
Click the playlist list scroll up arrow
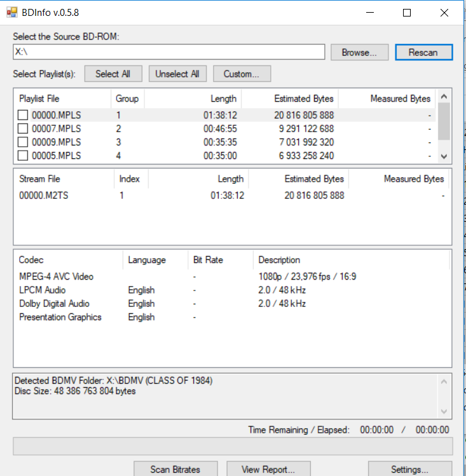click(x=444, y=97)
